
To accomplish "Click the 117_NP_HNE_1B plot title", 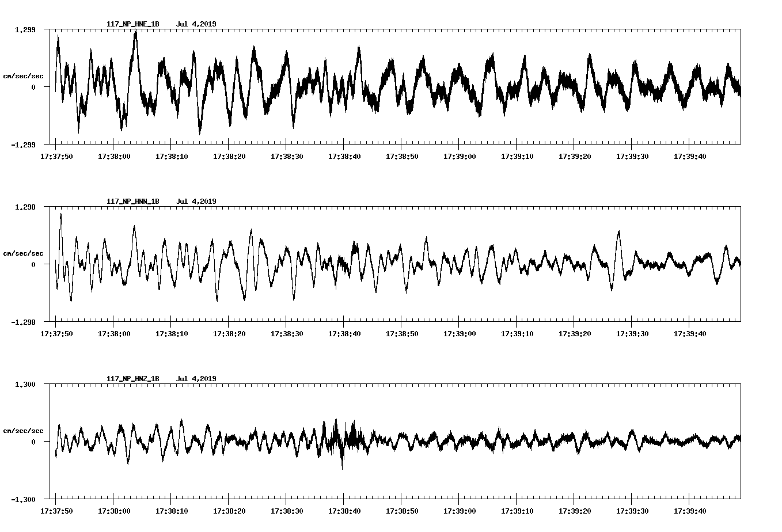I will tap(133, 24).
